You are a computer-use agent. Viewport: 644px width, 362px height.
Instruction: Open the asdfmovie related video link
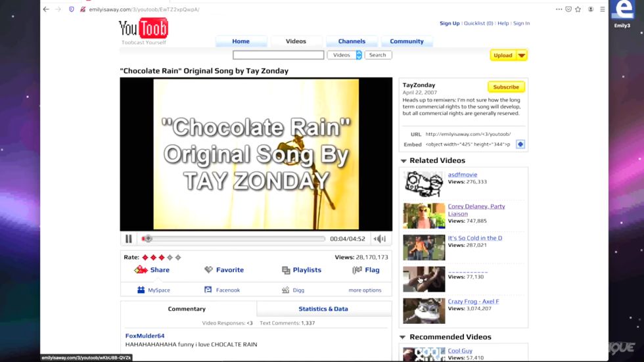tap(463, 175)
